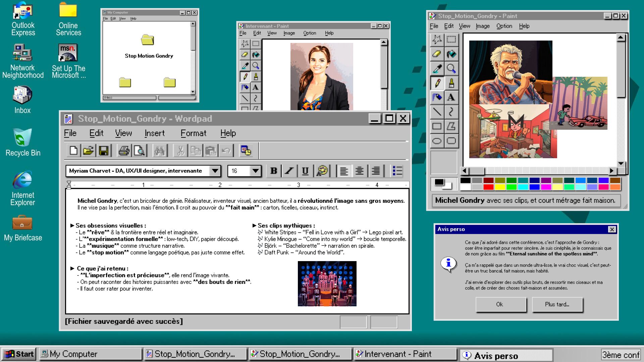Image resolution: width=644 pixels, height=362 pixels.
Task: Open Image menu in Stop_Motion_Gondry Paint
Action: click(483, 26)
